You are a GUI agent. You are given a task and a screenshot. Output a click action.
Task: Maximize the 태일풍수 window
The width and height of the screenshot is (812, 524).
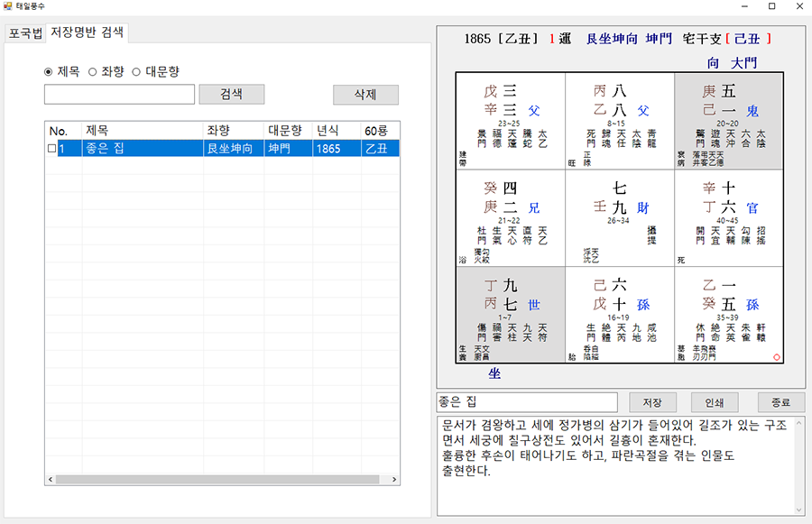point(771,6)
